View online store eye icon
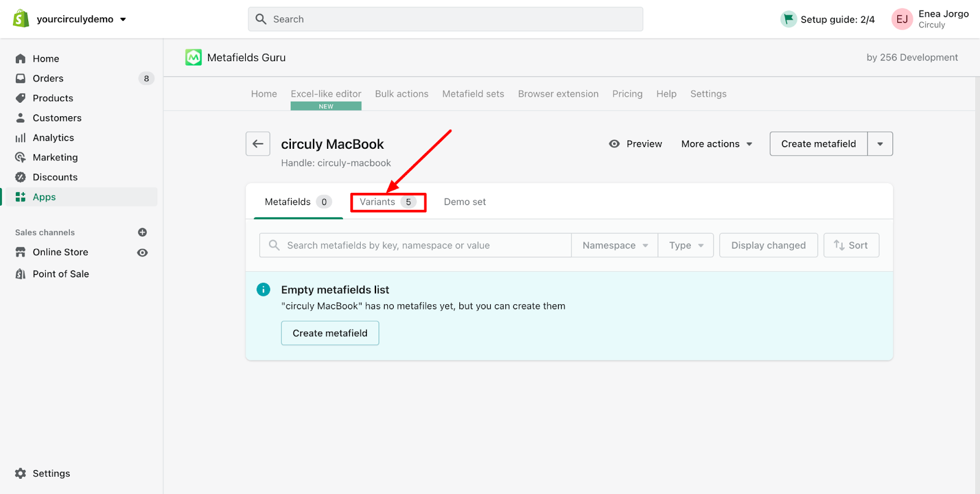Screen dimensions: 980x494 pos(142,253)
